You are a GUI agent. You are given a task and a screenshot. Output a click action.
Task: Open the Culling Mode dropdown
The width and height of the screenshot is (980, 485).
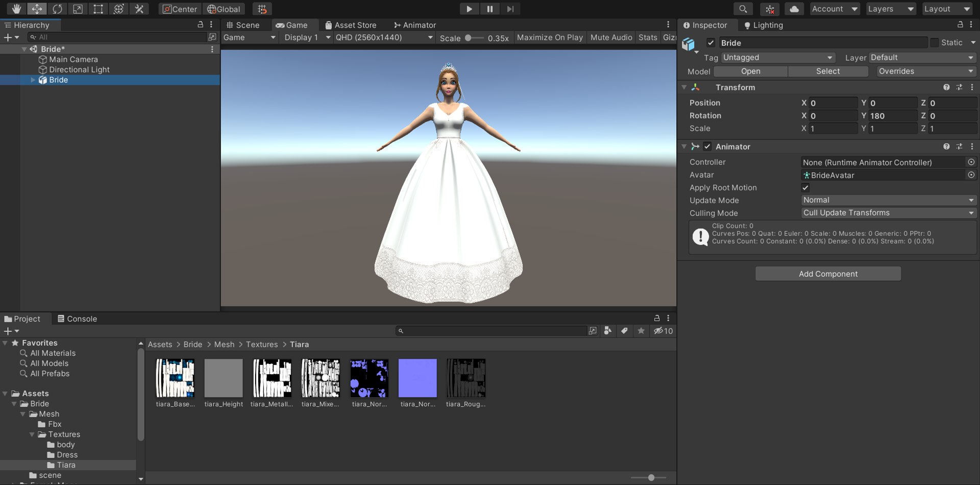(889, 213)
